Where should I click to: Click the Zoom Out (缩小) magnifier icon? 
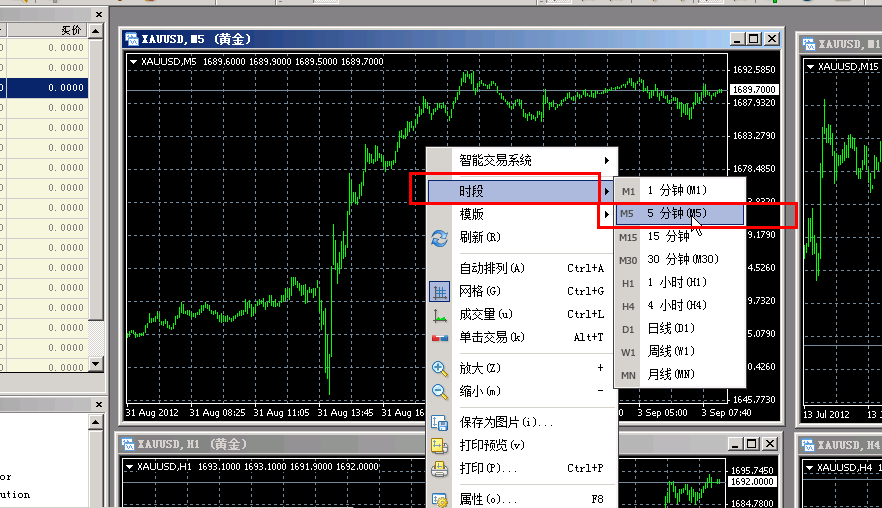coord(439,391)
